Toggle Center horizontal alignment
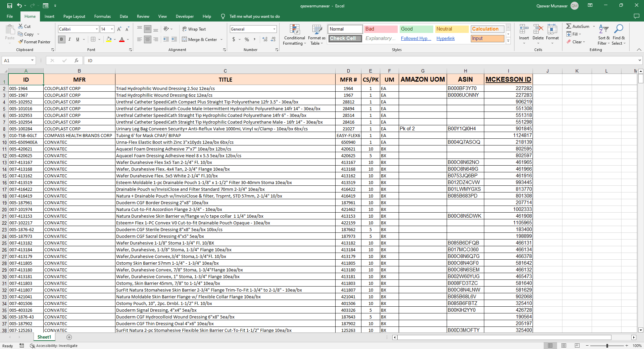 tap(148, 39)
